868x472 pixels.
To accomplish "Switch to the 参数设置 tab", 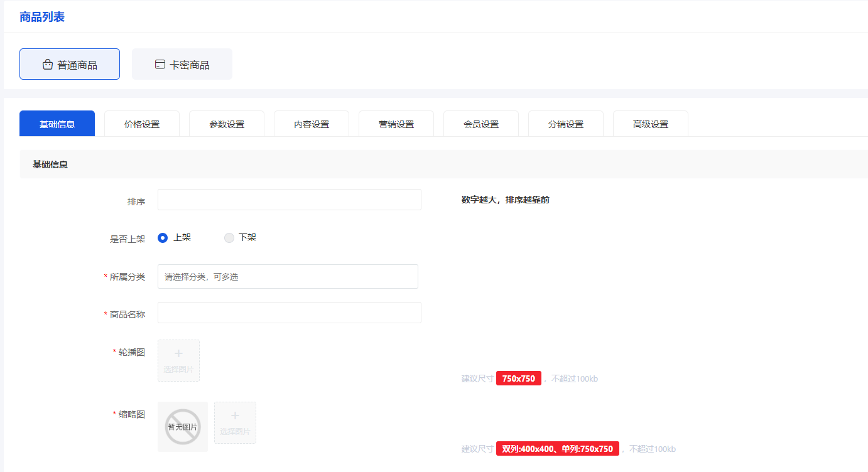I will tap(227, 124).
